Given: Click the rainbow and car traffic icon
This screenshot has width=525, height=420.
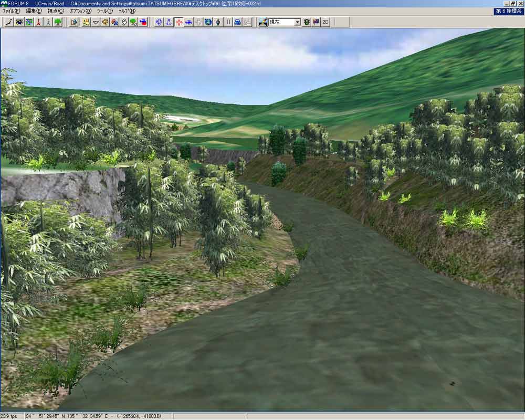Looking at the screenshot, I should pos(114,22).
